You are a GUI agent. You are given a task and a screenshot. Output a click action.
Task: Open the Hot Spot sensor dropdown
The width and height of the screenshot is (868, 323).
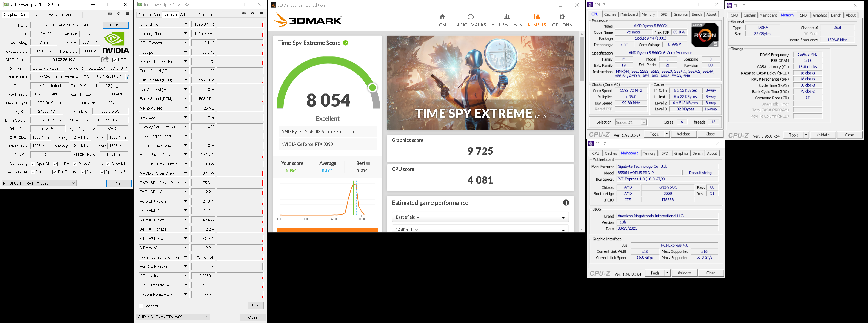(x=185, y=52)
